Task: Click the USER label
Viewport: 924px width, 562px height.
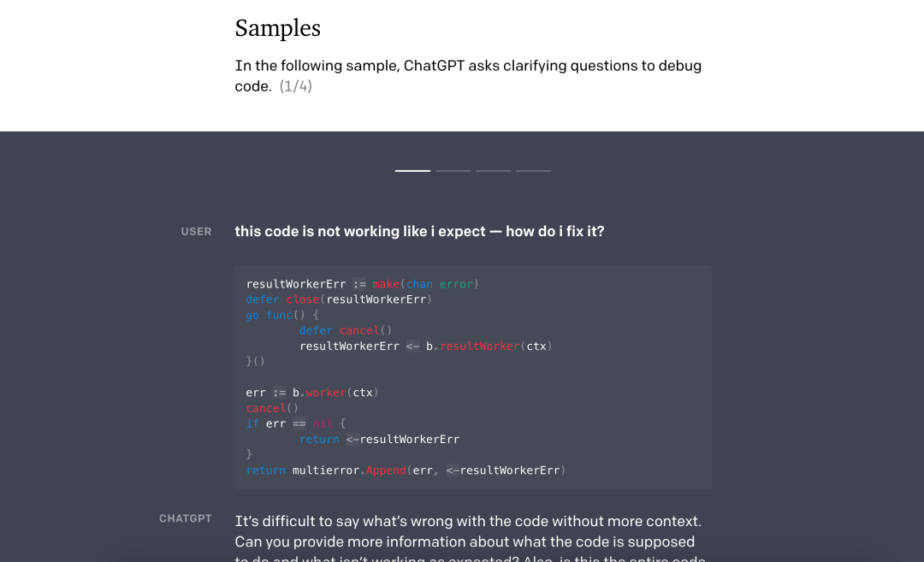Action: click(x=196, y=232)
